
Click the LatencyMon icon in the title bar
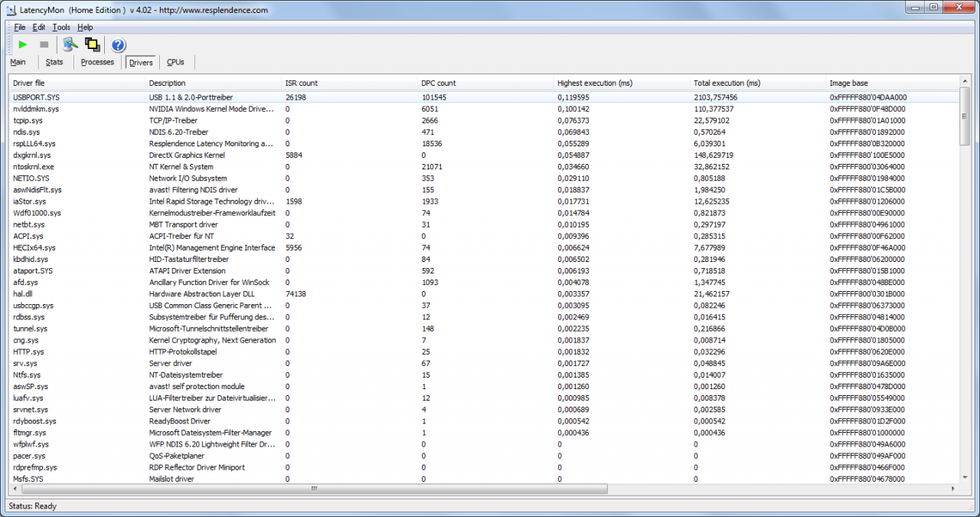point(11,9)
